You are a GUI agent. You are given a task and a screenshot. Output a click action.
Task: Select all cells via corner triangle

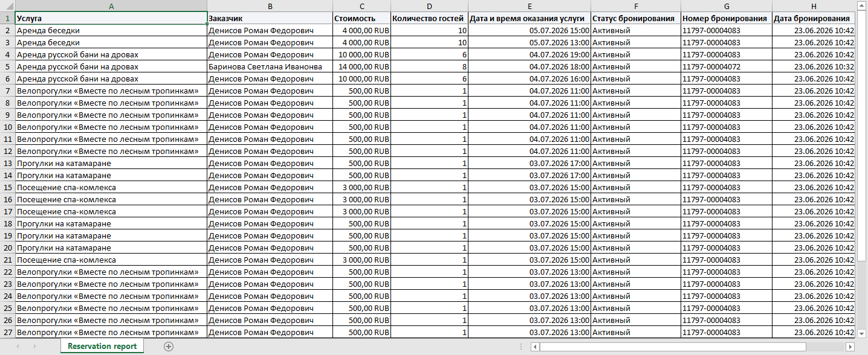7,5
